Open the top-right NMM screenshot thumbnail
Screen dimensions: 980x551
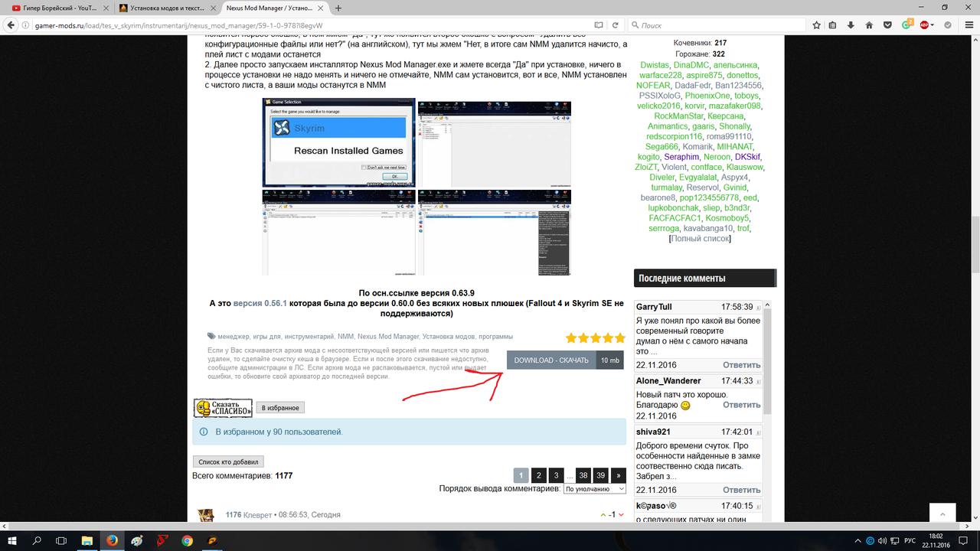tap(495, 143)
